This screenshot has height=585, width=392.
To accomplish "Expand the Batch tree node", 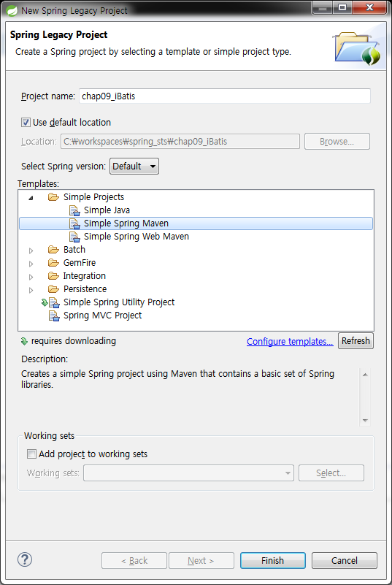I will tap(31, 251).
